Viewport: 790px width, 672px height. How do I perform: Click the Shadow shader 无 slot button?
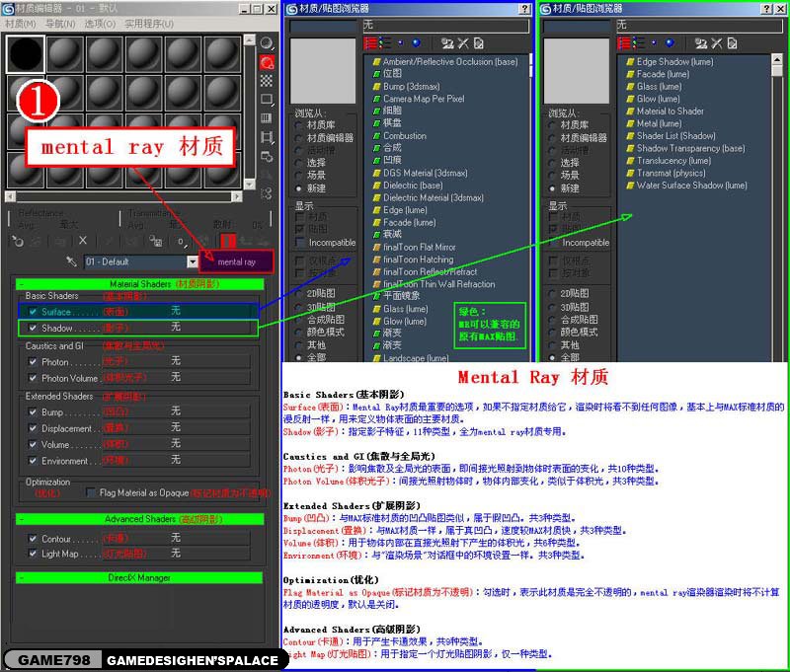(x=176, y=328)
